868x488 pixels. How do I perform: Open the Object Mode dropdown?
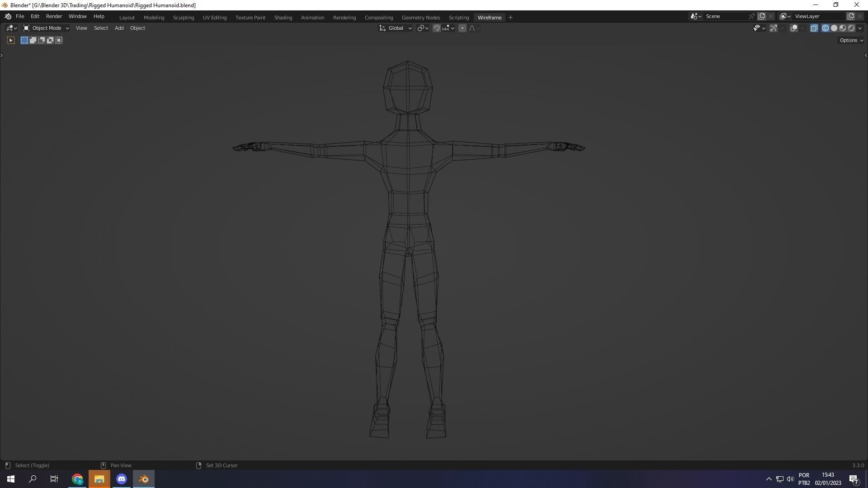(46, 28)
